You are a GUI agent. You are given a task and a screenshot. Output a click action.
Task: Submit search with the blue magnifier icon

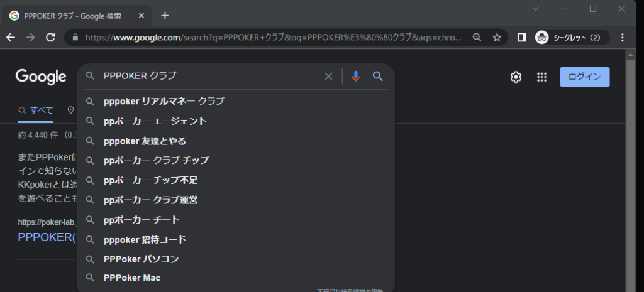(378, 76)
